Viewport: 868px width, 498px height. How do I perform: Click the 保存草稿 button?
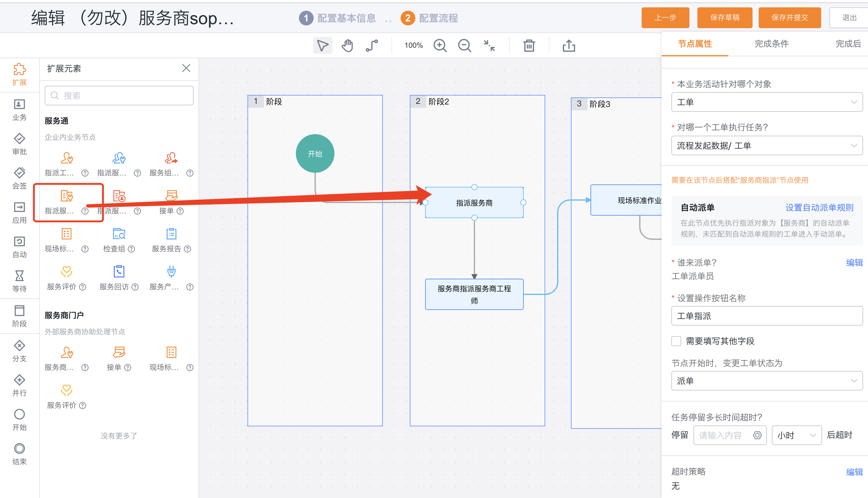[x=725, y=17]
